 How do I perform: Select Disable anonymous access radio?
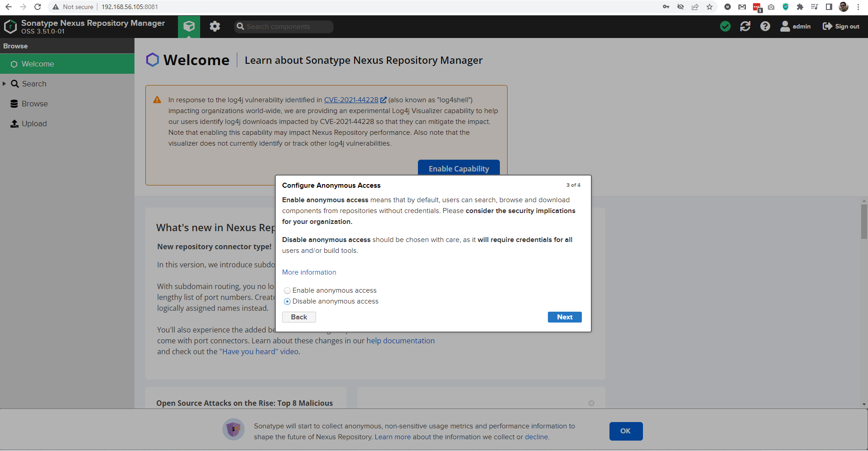[x=287, y=301]
